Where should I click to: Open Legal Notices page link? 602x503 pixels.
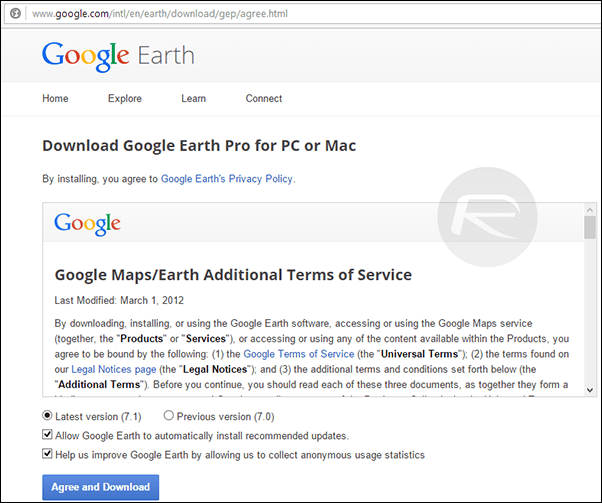[x=114, y=369]
